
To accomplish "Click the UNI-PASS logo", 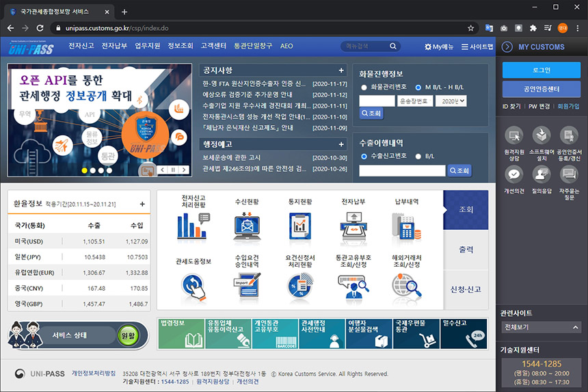I will point(31,47).
